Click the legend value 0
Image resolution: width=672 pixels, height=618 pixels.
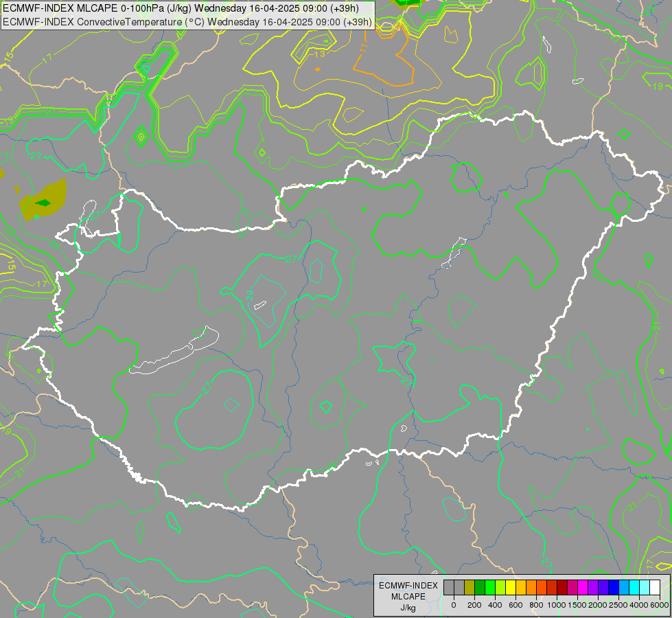pos(454,605)
